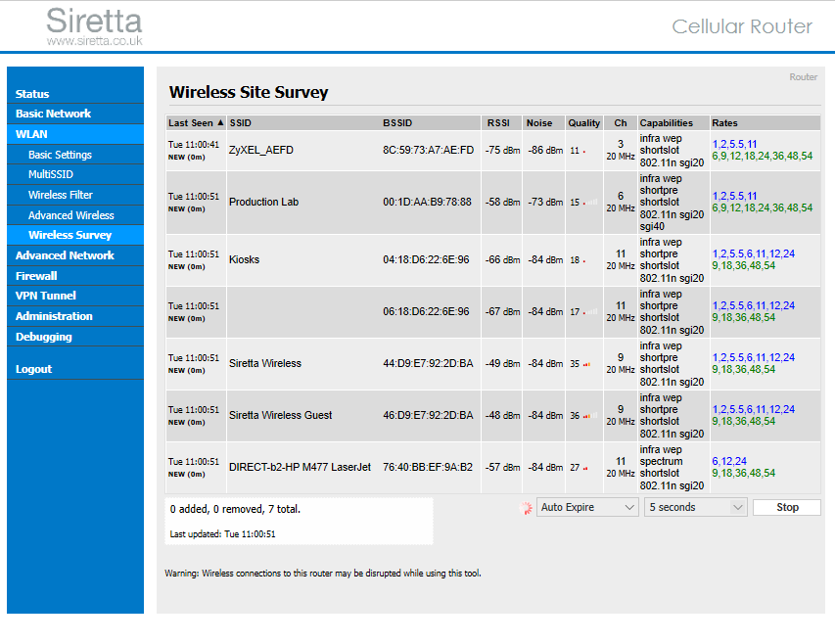
Task: Click Siretta logo in header
Action: pyautogui.click(x=94, y=26)
